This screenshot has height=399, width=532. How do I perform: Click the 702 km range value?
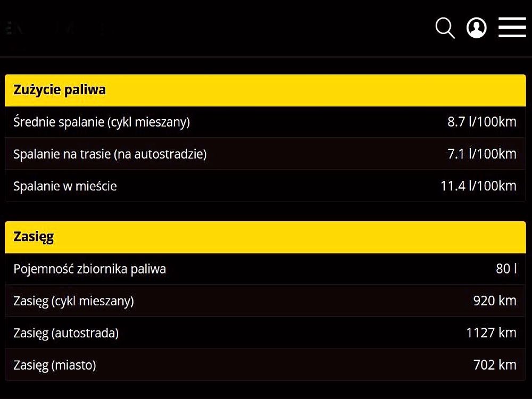[495, 365]
